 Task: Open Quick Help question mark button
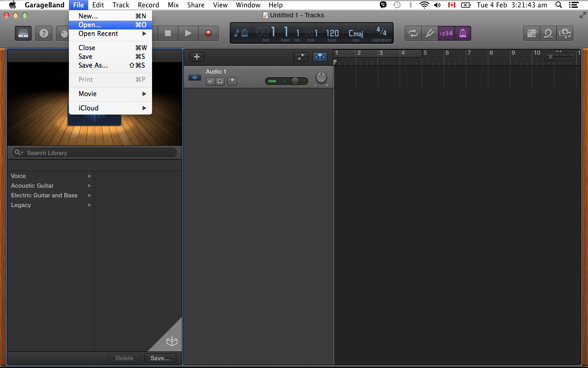click(44, 33)
